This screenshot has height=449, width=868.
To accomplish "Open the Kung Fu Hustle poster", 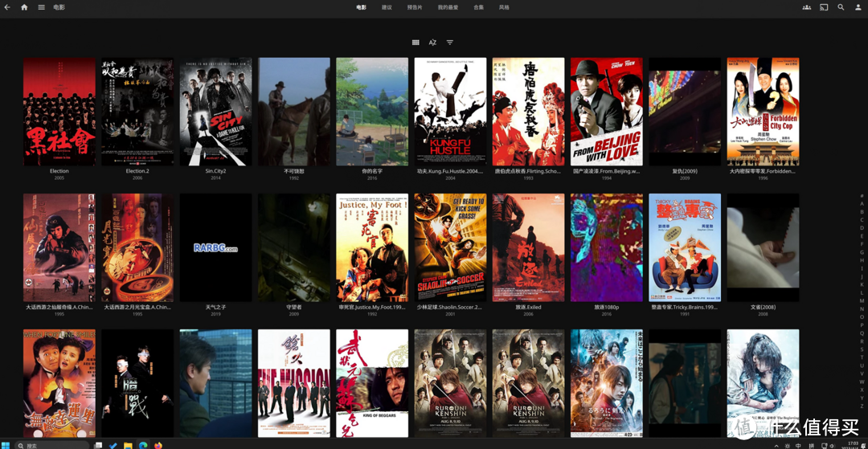I will pos(451,112).
